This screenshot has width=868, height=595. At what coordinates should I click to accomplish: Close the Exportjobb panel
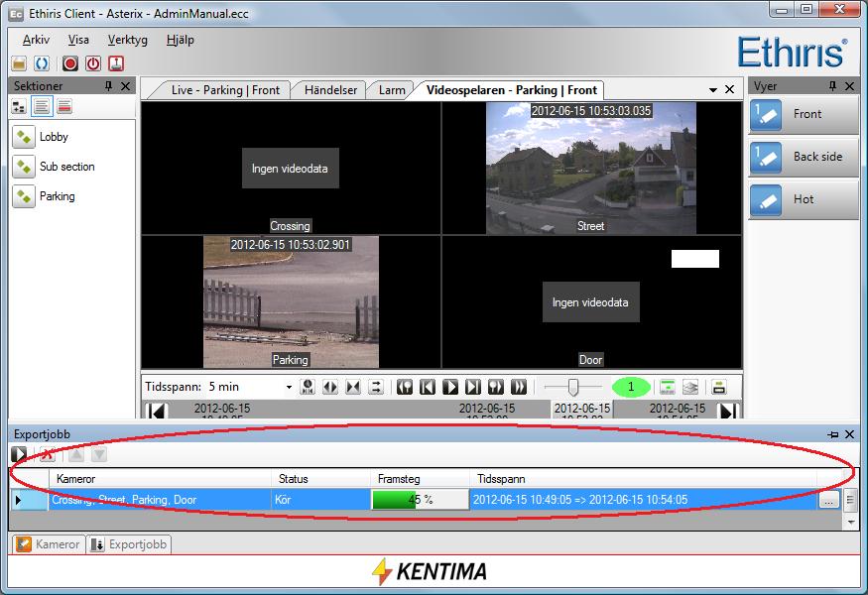click(849, 434)
